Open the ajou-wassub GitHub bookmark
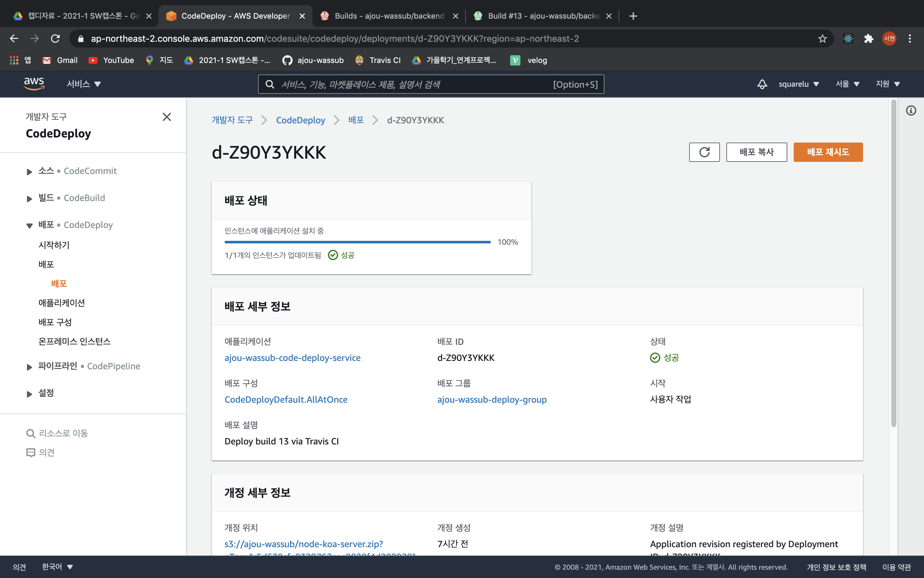924x578 pixels. click(313, 60)
